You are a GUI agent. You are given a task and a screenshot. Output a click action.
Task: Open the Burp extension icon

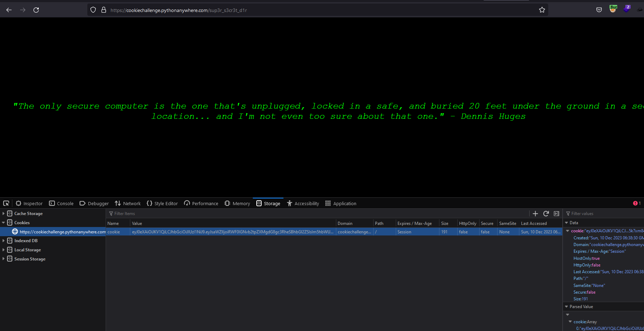click(x=613, y=9)
